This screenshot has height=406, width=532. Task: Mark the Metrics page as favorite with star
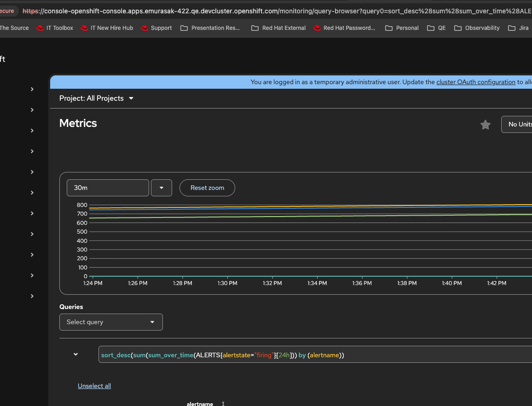pyautogui.click(x=485, y=125)
